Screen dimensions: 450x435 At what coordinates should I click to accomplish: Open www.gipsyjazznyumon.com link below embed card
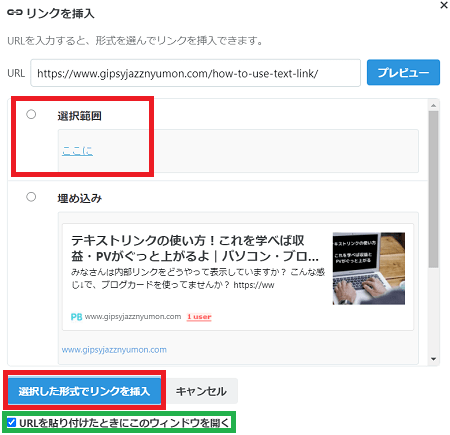click(114, 350)
